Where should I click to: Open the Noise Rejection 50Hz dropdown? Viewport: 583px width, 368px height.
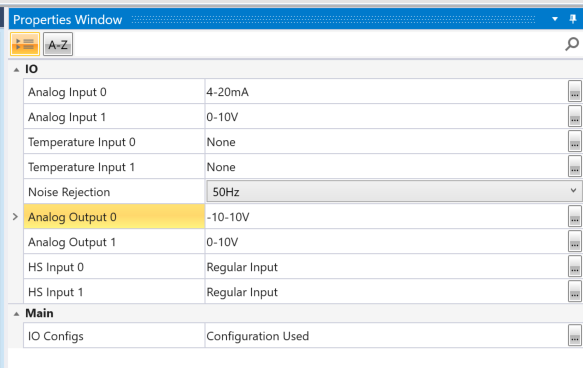tap(394, 192)
